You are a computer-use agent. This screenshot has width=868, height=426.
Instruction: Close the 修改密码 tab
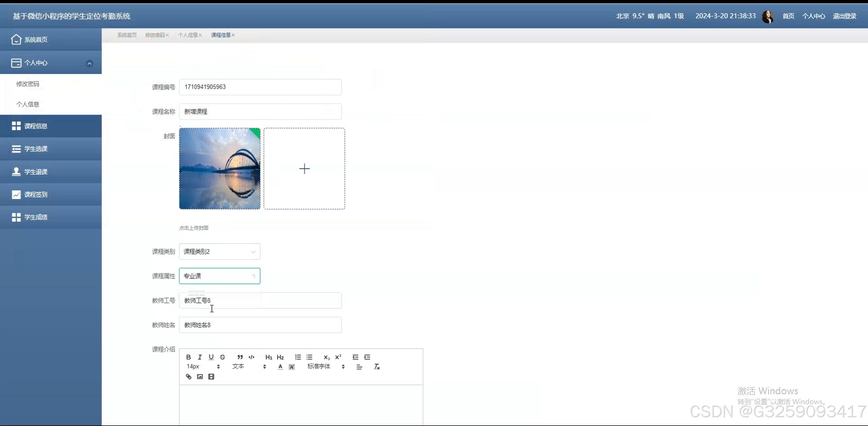pos(168,35)
